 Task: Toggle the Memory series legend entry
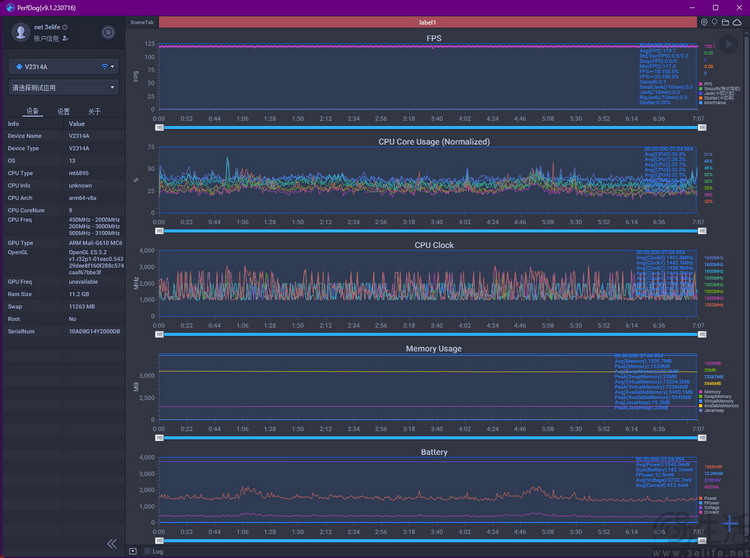(710, 392)
